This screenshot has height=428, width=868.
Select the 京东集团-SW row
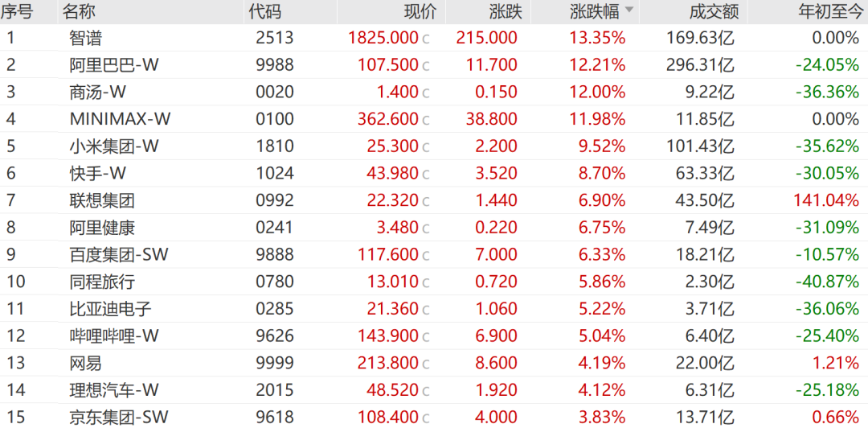coord(434,417)
